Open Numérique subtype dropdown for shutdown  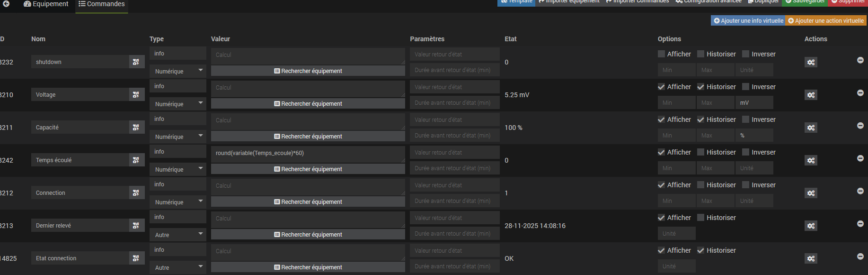178,71
